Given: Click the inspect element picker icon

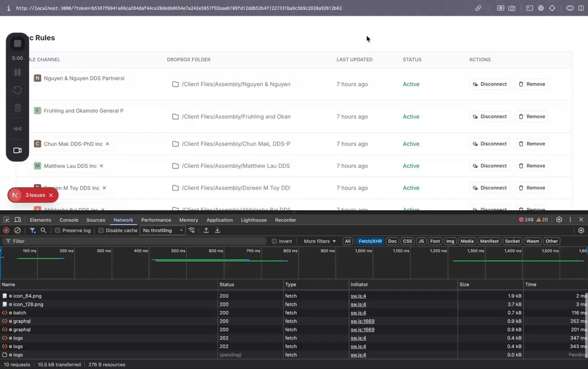Looking at the screenshot, I should point(6,220).
